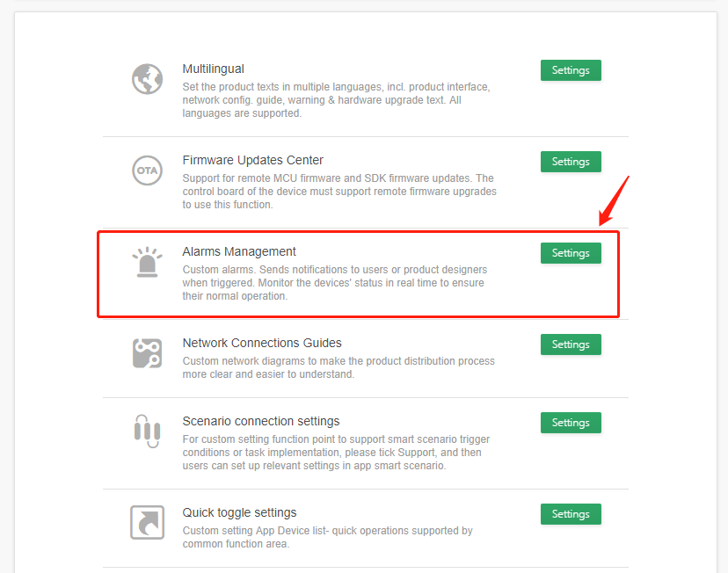728x573 pixels.
Task: Open Settings for Firmware Updates Center
Action: (571, 162)
